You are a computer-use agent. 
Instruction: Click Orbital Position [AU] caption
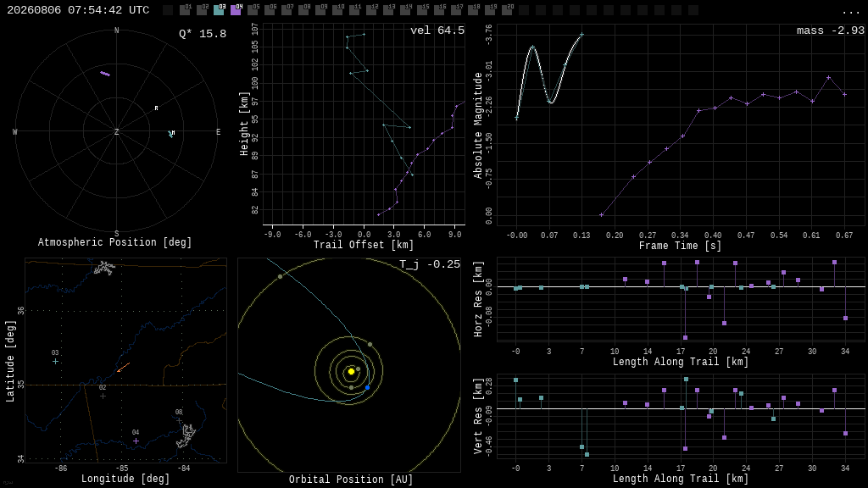351,480
